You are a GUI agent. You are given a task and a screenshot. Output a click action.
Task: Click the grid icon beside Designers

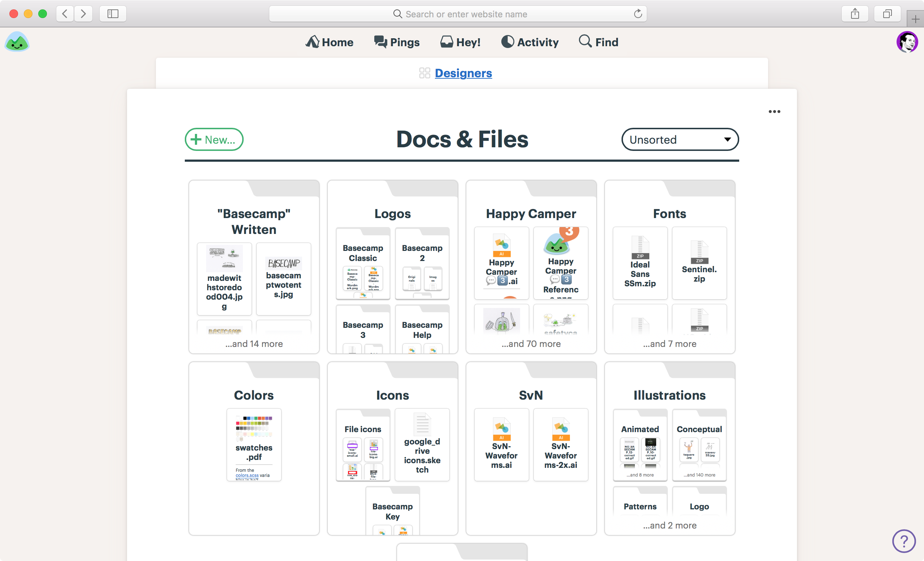tap(424, 73)
